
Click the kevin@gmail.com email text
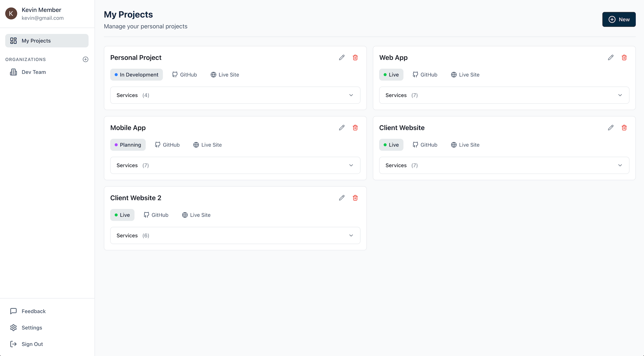(x=43, y=18)
